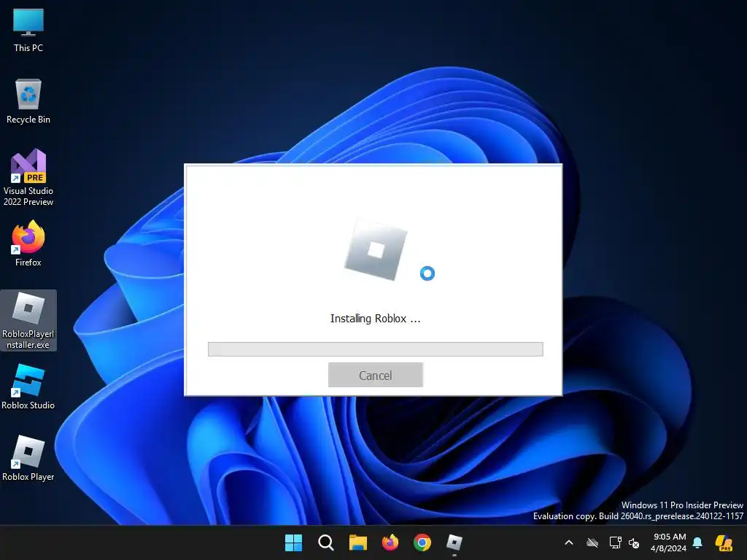Select the Roblox Studio desktop shortcut

tap(28, 386)
